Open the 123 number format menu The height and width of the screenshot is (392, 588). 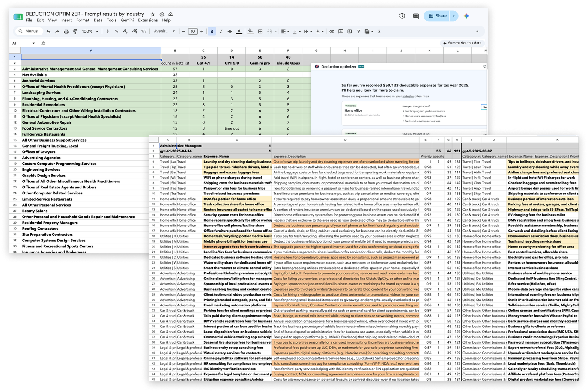click(x=144, y=32)
